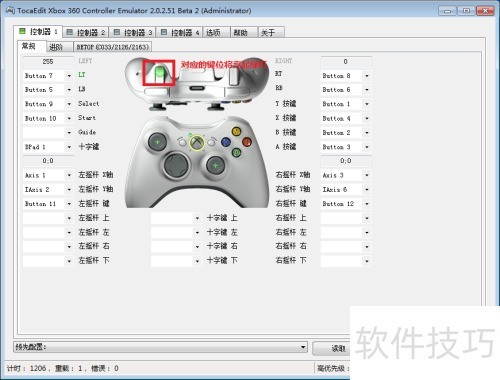
Task: Open the 关于 tab
Action: point(271,32)
